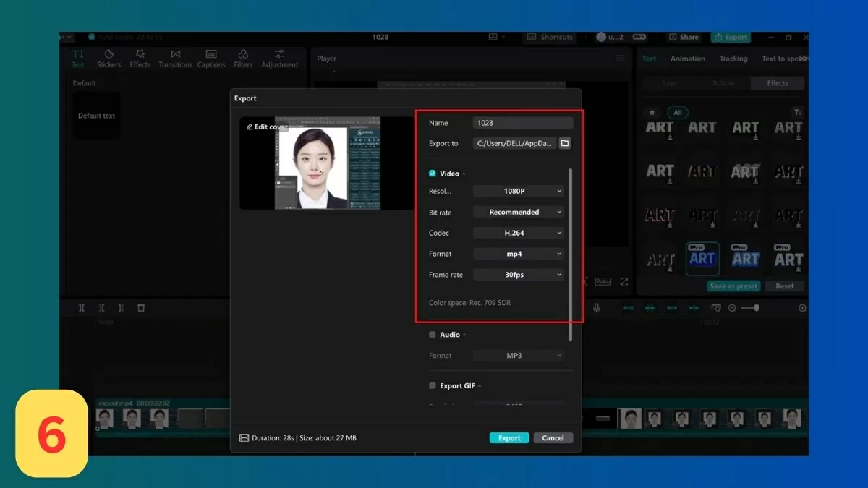The image size is (868, 488).
Task: Open the Captions panel
Action: 210,59
